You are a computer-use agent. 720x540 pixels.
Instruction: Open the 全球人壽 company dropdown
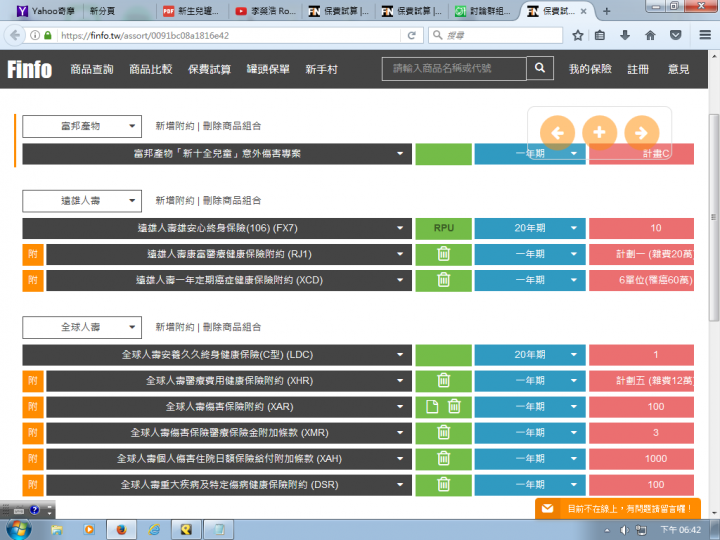pyautogui.click(x=82, y=327)
